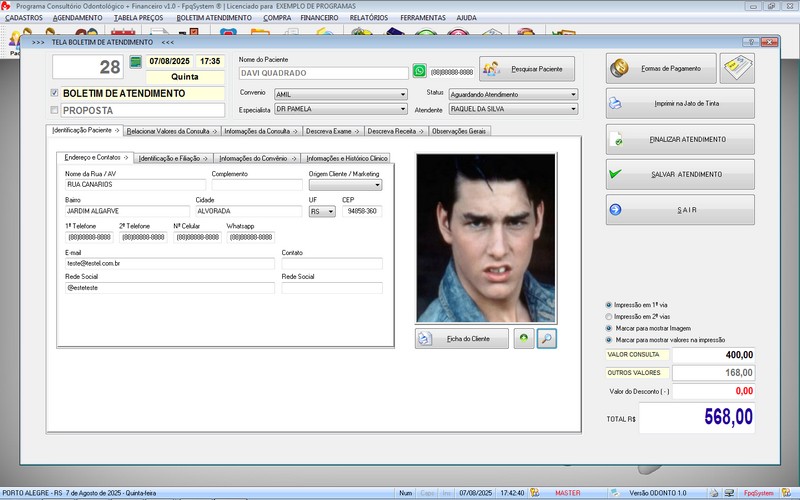Click the green arrow upload icon below the photo

point(524,339)
